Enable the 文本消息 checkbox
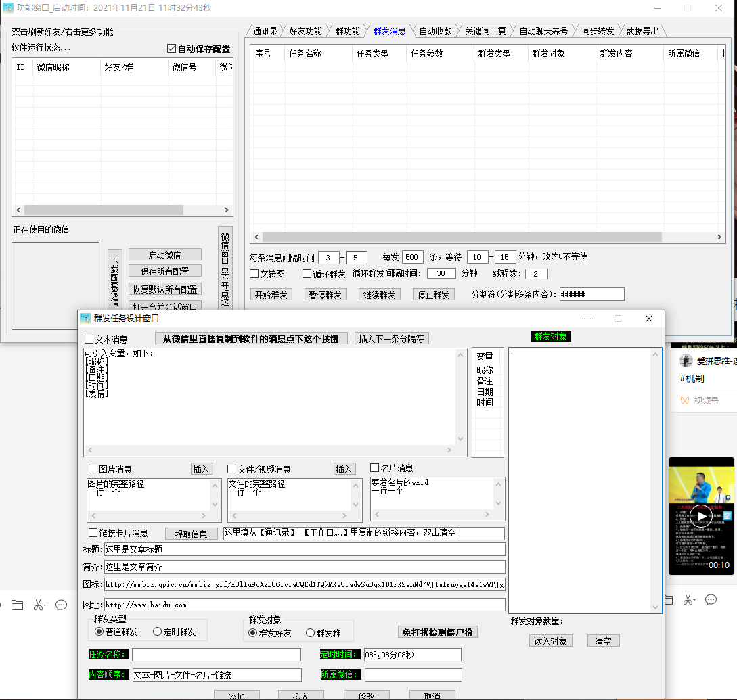This screenshot has height=700, width=737. click(x=89, y=340)
